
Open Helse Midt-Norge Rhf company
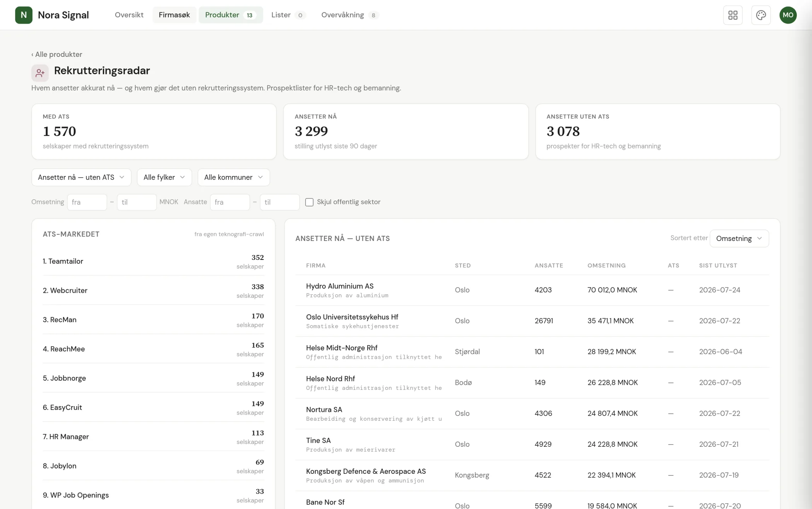tap(532, 352)
